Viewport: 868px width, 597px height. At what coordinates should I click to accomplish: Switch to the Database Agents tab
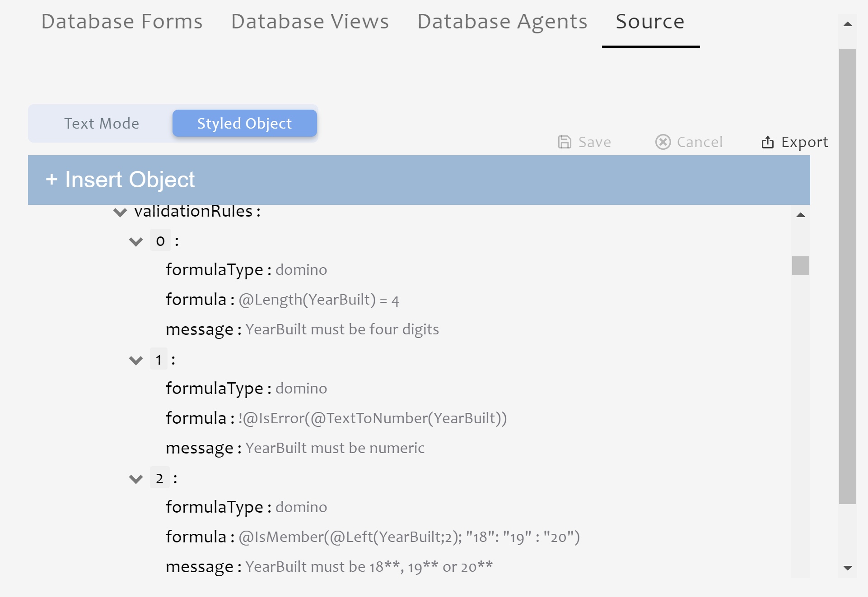[x=502, y=22]
